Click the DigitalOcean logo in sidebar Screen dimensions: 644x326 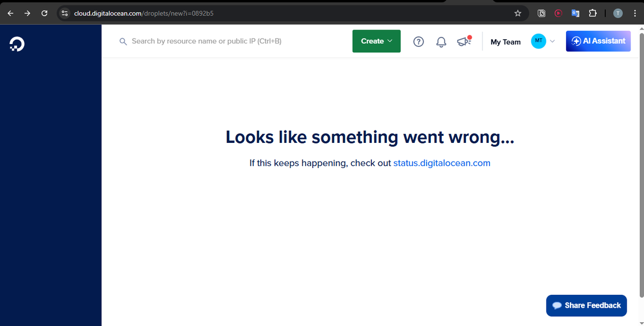click(17, 45)
